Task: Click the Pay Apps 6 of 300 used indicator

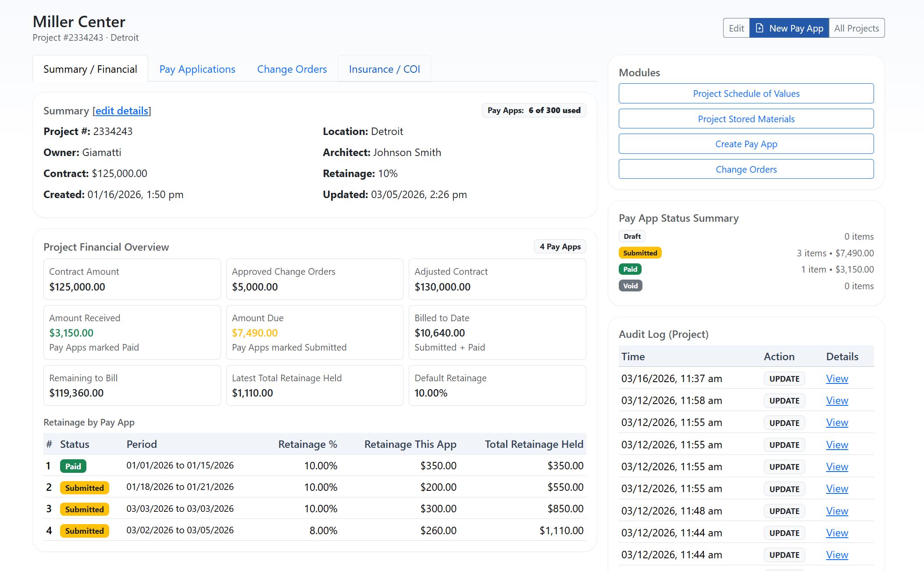Action: coord(533,110)
